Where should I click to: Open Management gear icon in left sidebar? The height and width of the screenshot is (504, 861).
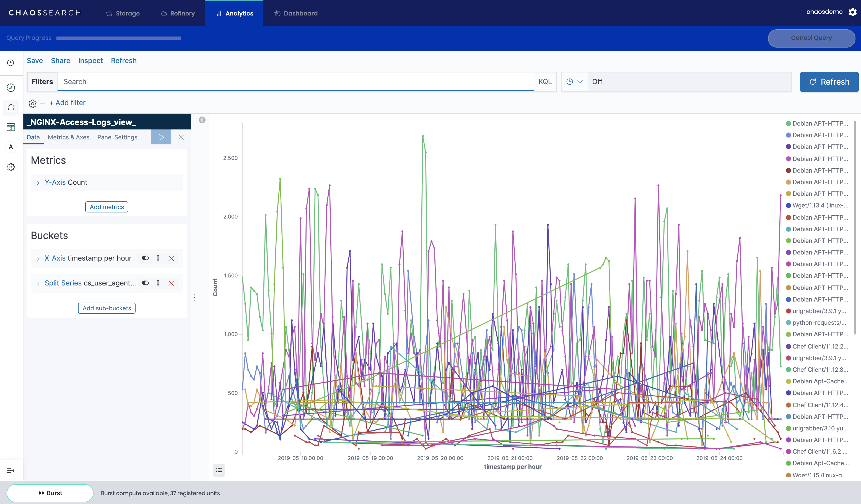[11, 167]
